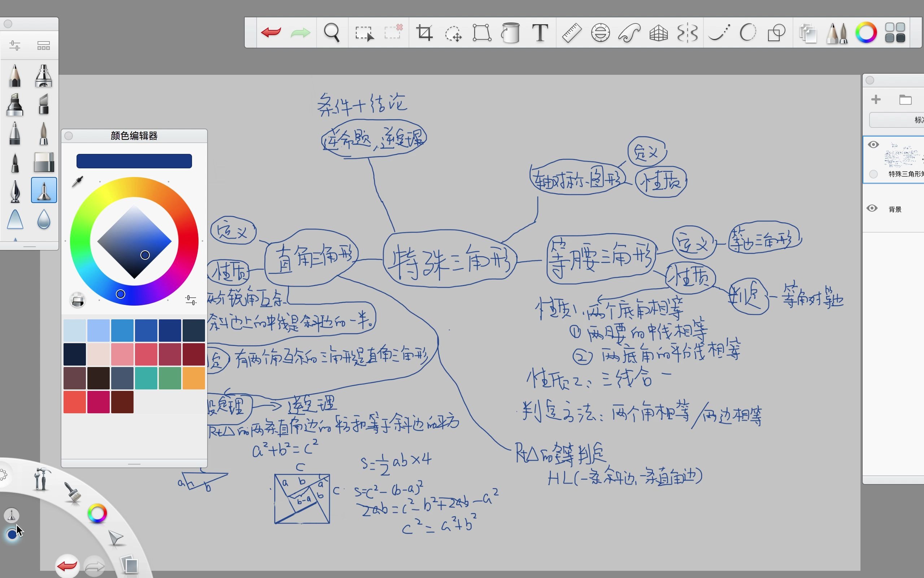Enable the ruler guide
The width and height of the screenshot is (924, 578).
point(572,33)
